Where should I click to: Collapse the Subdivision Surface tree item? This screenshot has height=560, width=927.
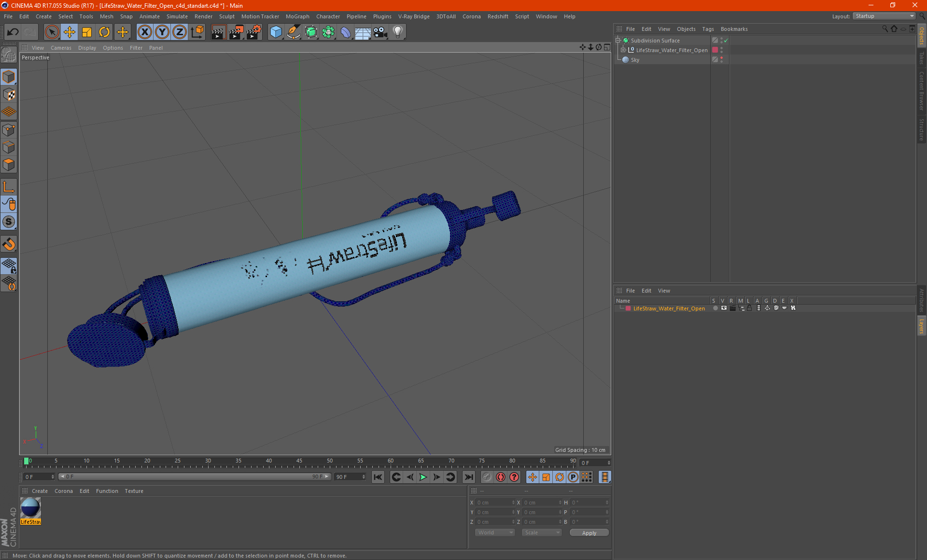[618, 41]
